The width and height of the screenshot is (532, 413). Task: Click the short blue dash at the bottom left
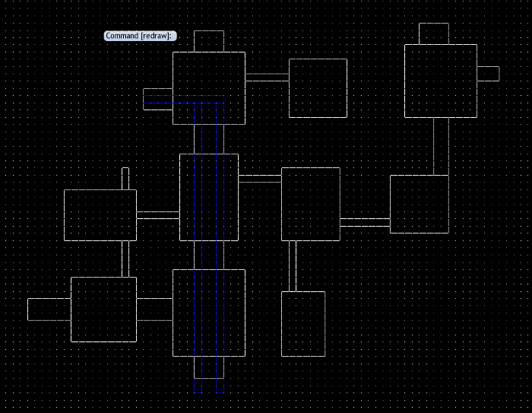198,393
